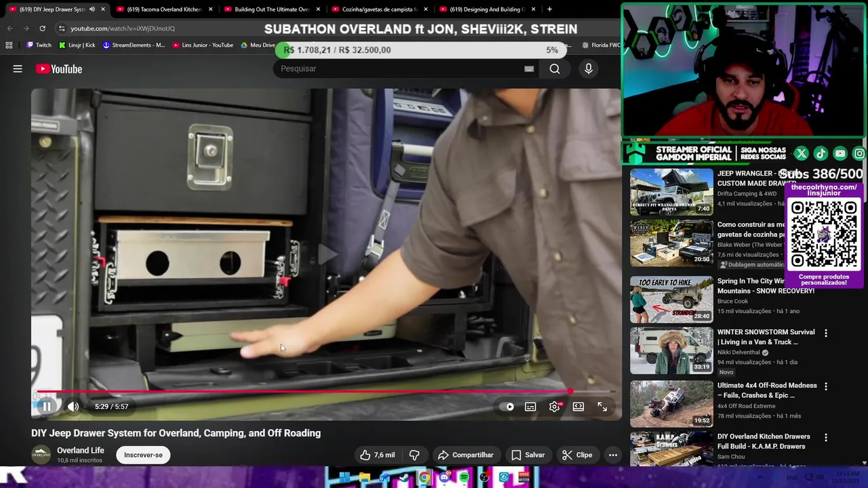Image resolution: width=868 pixels, height=488 pixels.
Task: Open options menu for DIY Overland Kitchen Drawers
Action: (x=826, y=438)
